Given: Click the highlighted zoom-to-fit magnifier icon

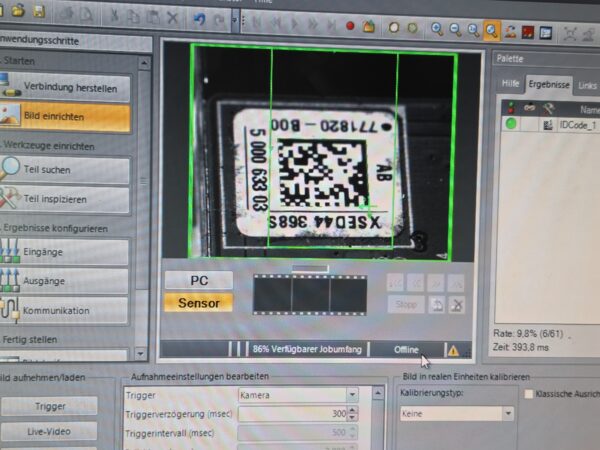Looking at the screenshot, I should [492, 31].
